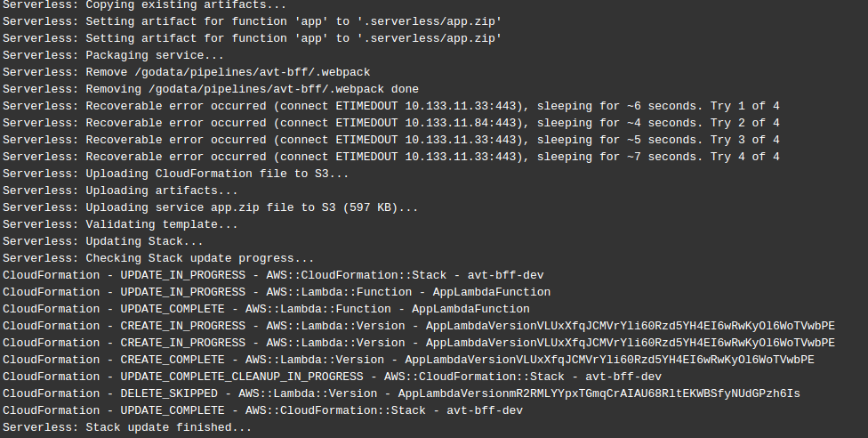Select the 'Uploading artifacts...' line
The width and height of the screenshot is (868, 438).
click(x=120, y=191)
